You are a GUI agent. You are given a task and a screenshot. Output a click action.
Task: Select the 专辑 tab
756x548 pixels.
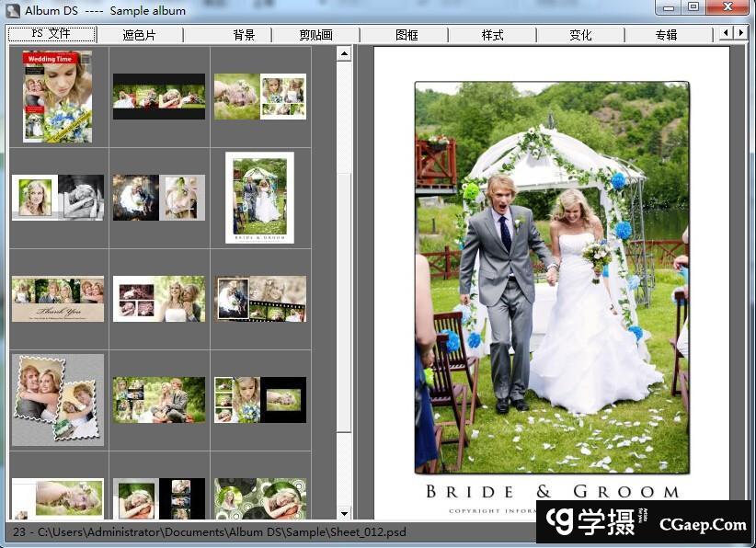coord(667,35)
